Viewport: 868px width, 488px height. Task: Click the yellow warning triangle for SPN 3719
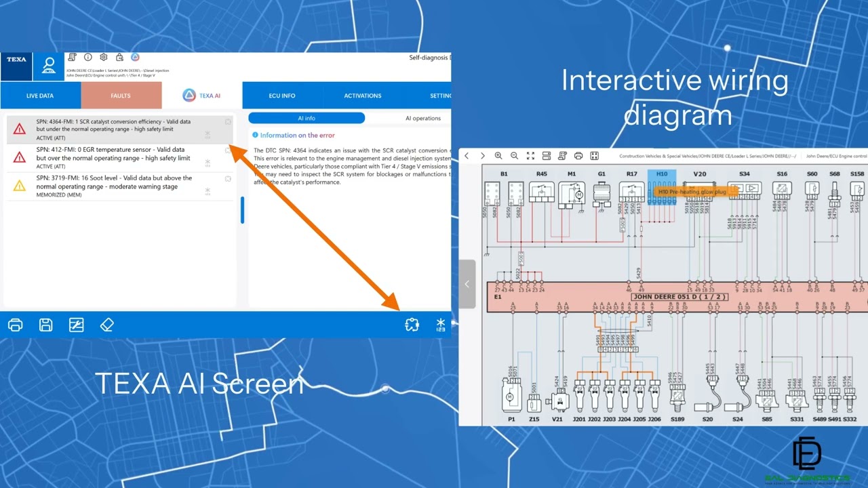(x=20, y=186)
